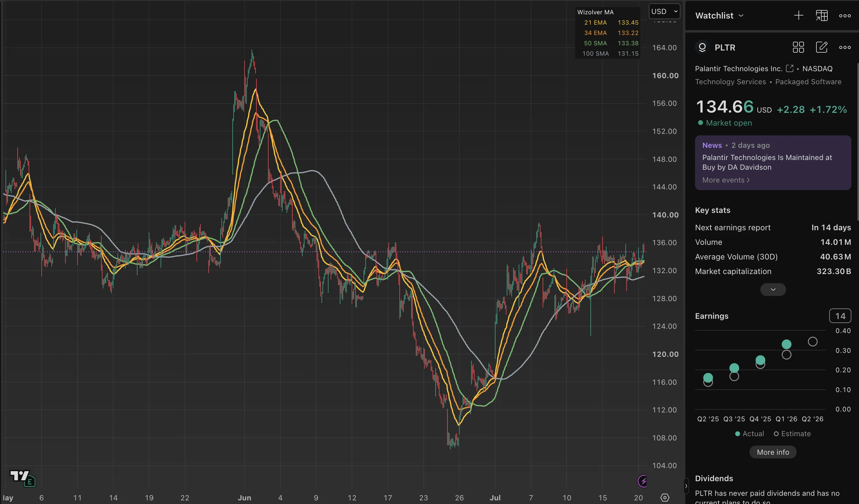
Task: Click the earnings countdown 14 badge
Action: [x=840, y=316]
